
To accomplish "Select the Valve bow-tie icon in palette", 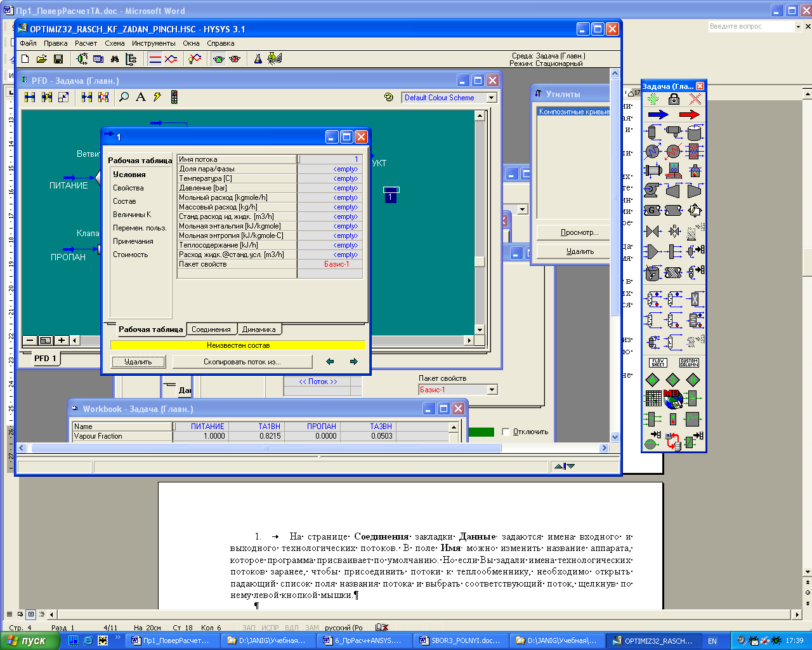I will tap(652, 231).
